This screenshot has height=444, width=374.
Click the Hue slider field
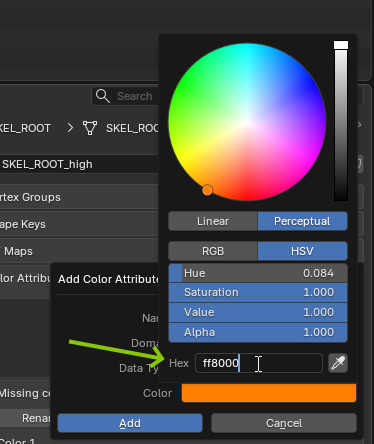pos(258,273)
